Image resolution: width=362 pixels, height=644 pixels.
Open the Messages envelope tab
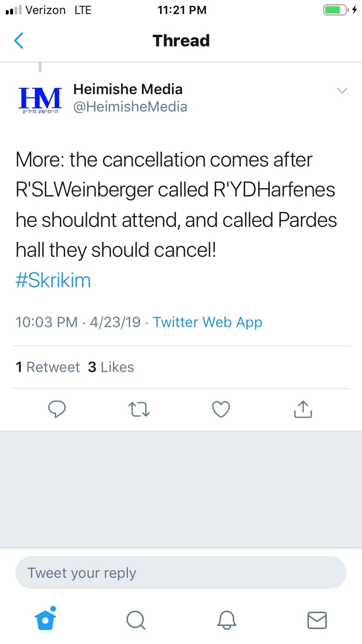point(317,620)
